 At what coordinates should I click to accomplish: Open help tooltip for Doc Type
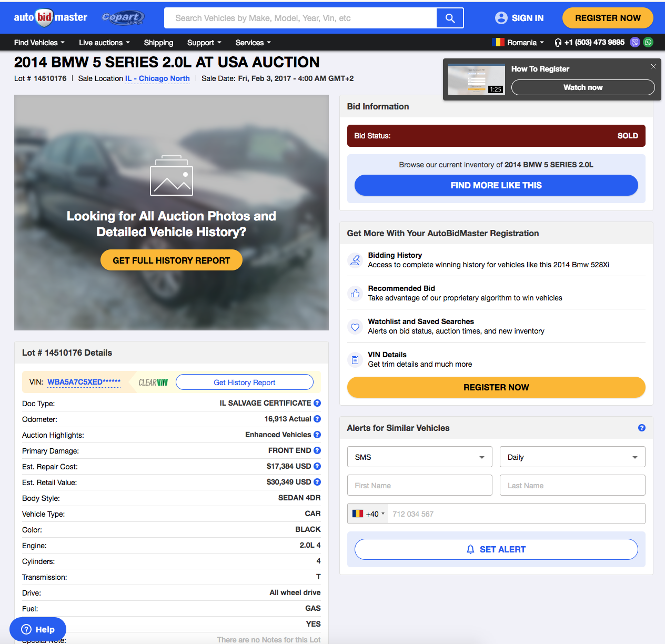pyautogui.click(x=317, y=403)
